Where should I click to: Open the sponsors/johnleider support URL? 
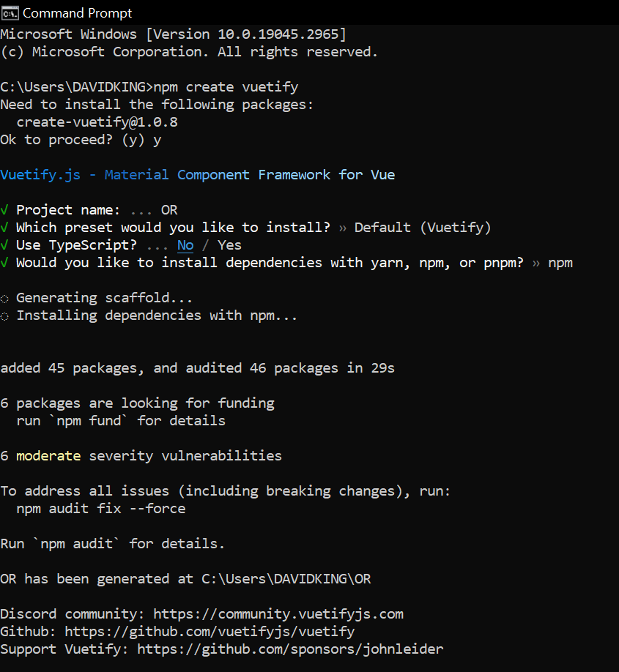click(290, 649)
